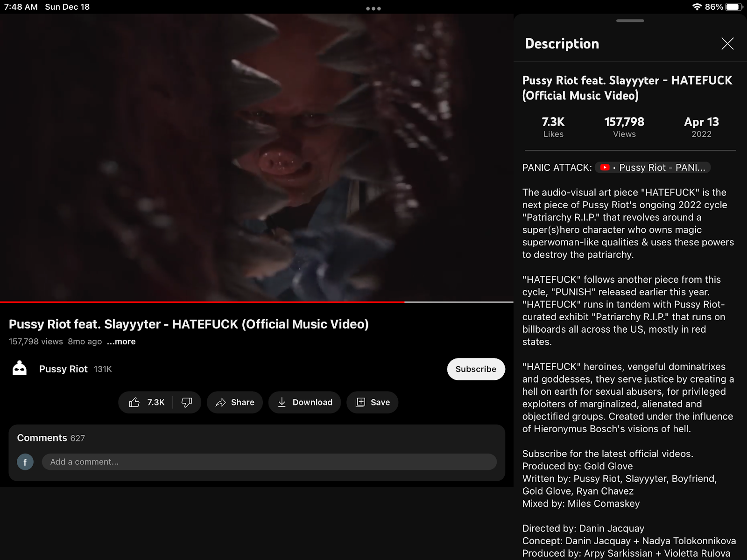Tap the 157,798 Views statistic

click(624, 127)
